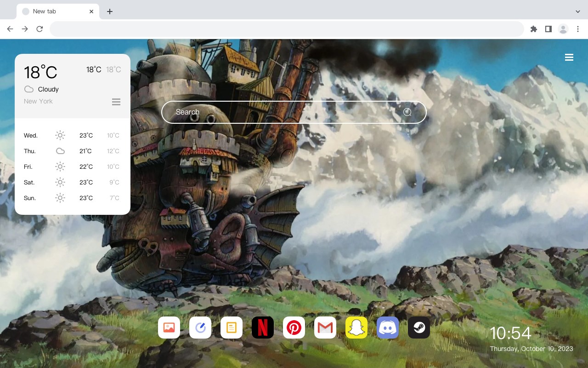Open the browser extensions puzzle icon
Screen dimensions: 588x368
[x=533, y=29]
